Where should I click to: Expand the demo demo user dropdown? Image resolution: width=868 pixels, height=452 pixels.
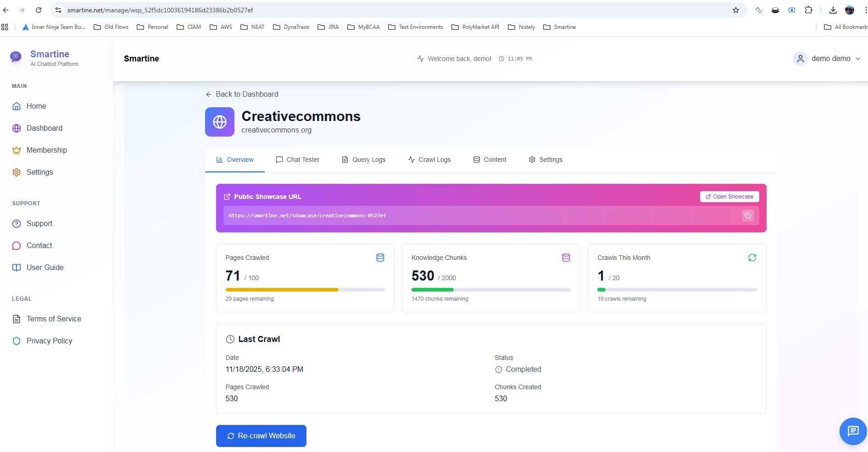[827, 59]
